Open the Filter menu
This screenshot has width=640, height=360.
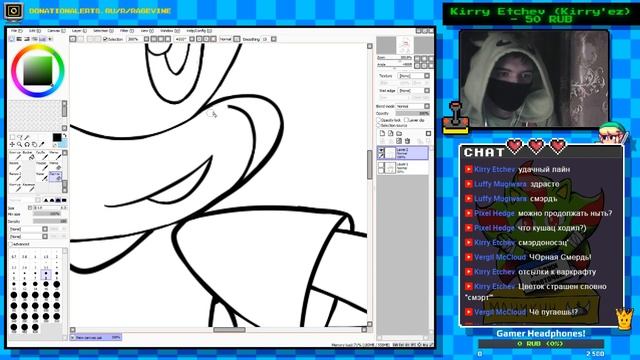coord(127,31)
